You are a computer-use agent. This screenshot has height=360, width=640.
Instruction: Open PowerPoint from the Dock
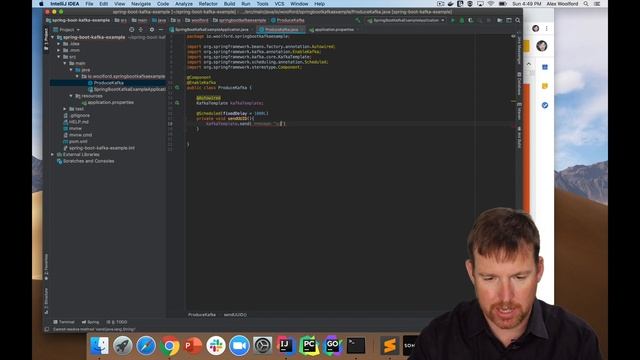(x=193, y=346)
